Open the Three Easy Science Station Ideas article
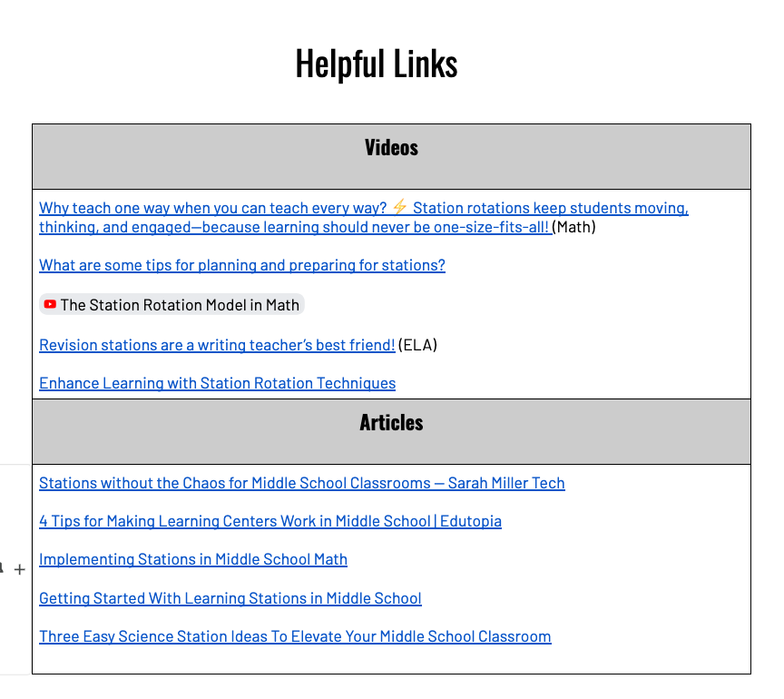Screen dimensions: 784x699 click(x=295, y=636)
